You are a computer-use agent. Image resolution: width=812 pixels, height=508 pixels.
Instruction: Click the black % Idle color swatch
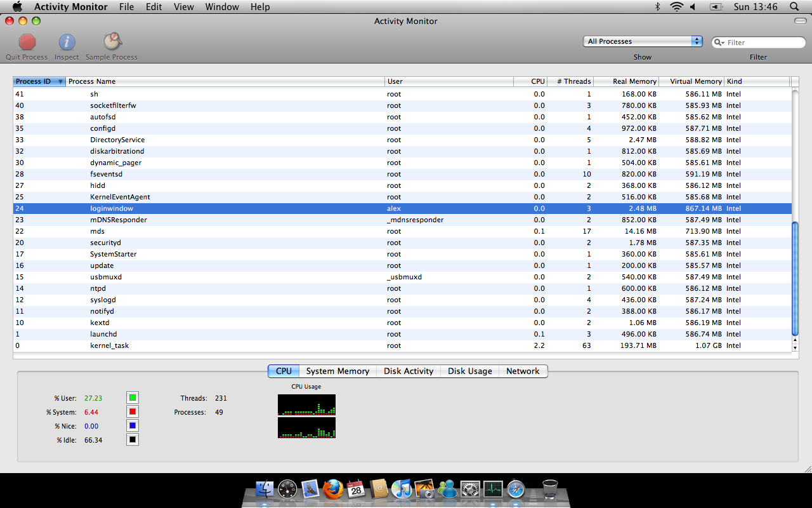(133, 439)
